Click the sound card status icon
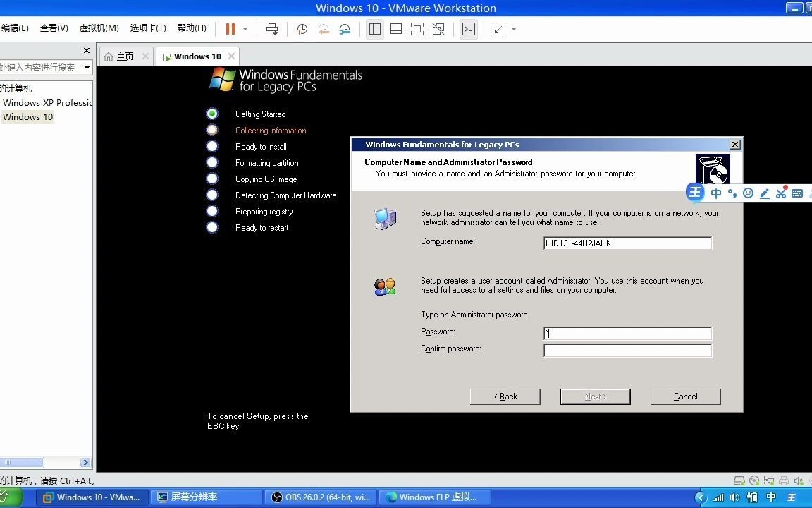Image resolution: width=812 pixels, height=508 pixels. coord(799,481)
